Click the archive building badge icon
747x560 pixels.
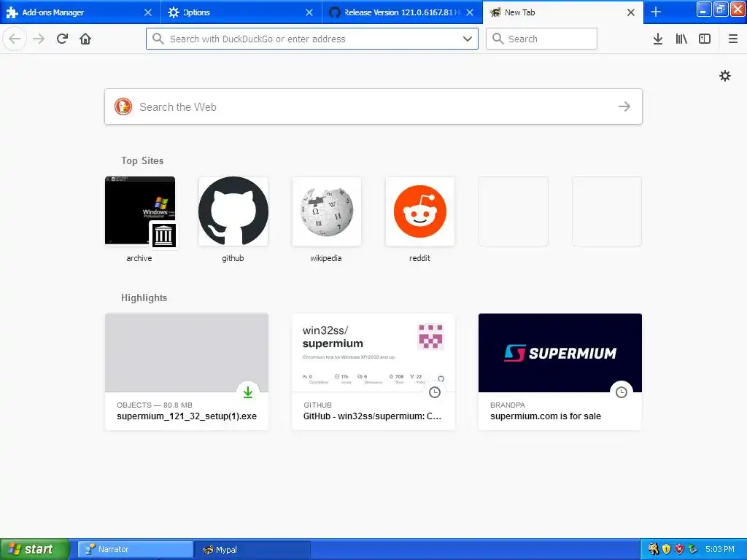(163, 236)
